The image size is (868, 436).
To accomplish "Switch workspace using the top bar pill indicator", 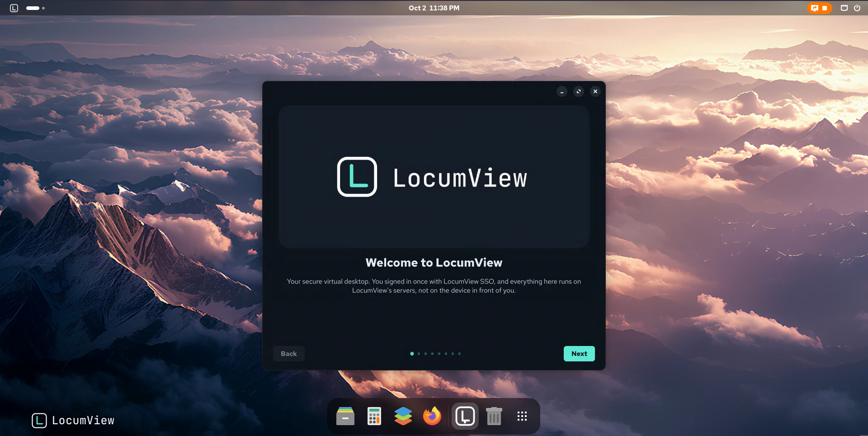I will [35, 8].
